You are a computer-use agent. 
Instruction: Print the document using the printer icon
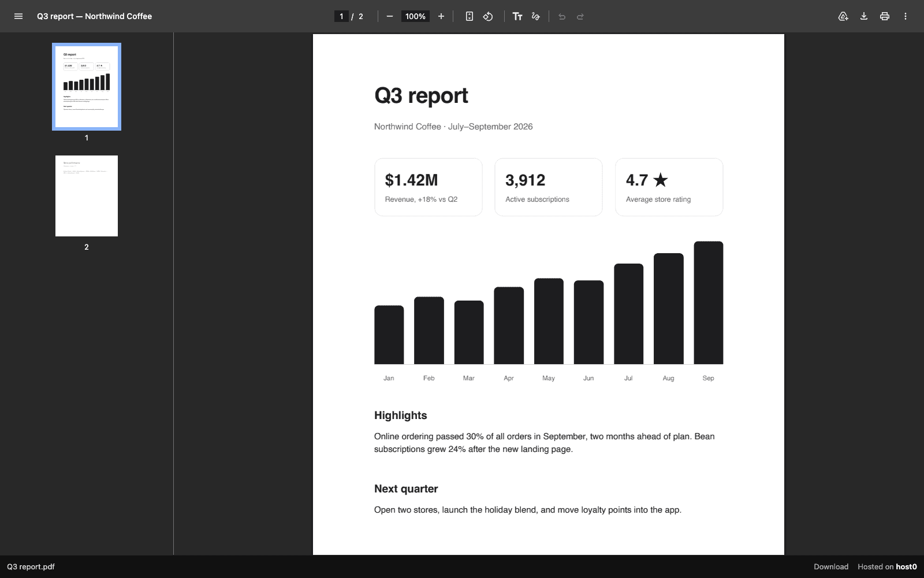885,16
